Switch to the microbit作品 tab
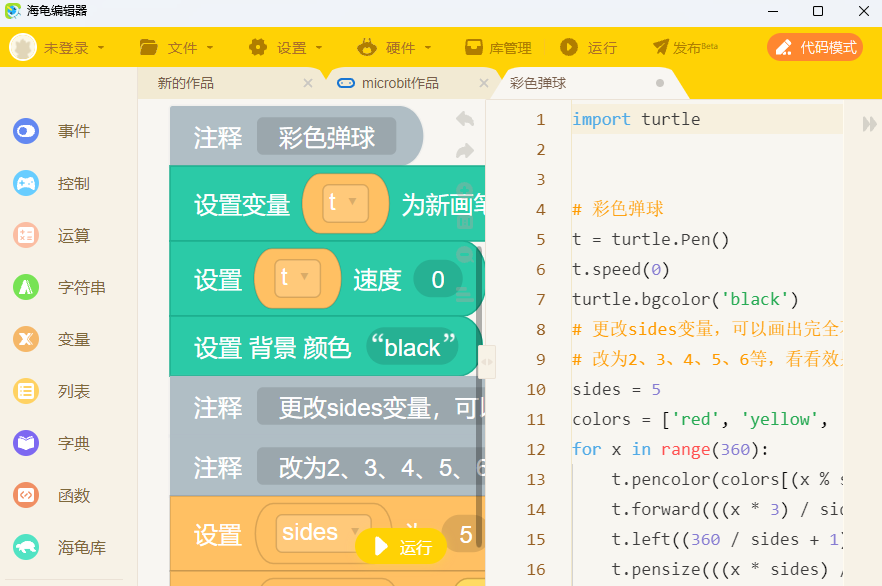The image size is (882, 586). point(399,83)
